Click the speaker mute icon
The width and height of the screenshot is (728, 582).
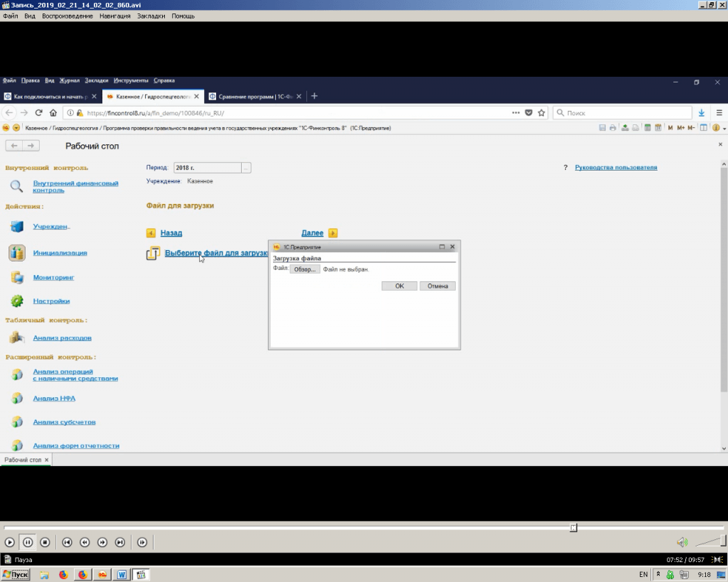tap(682, 542)
